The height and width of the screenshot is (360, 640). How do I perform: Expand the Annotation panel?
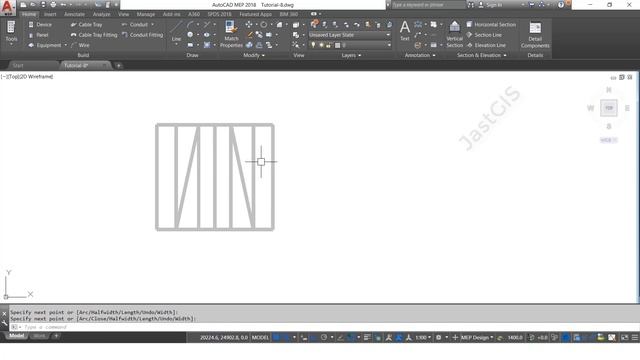[x=420, y=55]
